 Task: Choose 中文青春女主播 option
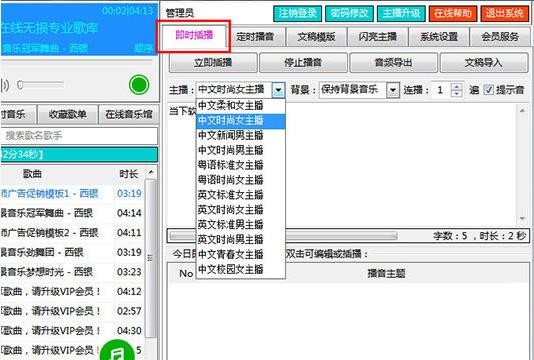tap(240, 254)
